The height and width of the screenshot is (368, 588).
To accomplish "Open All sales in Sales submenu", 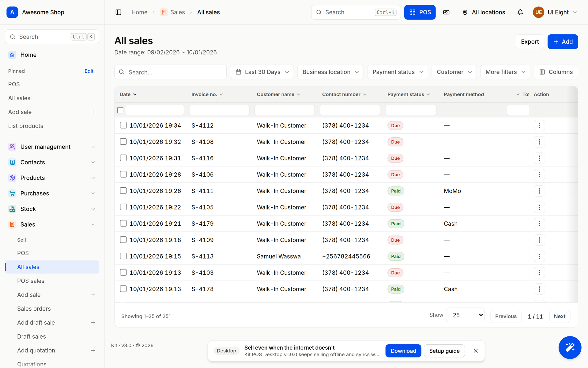I will coord(52,267).
